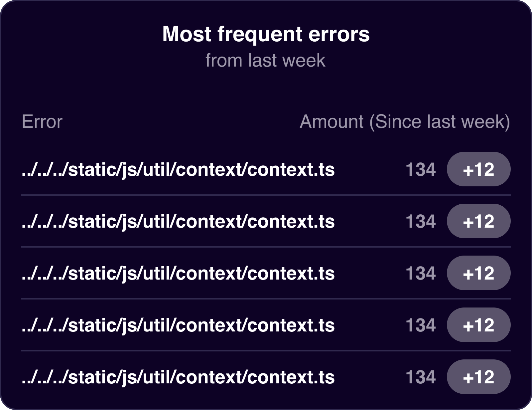Viewport: 532px width, 410px height.
Task: Open the first context.ts error path
Action: pyautogui.click(x=178, y=169)
